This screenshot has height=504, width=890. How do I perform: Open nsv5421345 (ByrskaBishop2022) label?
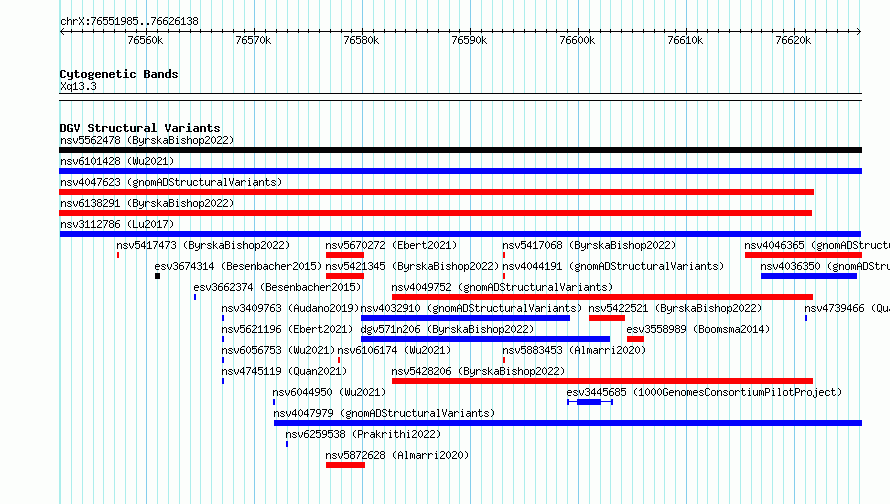click(412, 266)
